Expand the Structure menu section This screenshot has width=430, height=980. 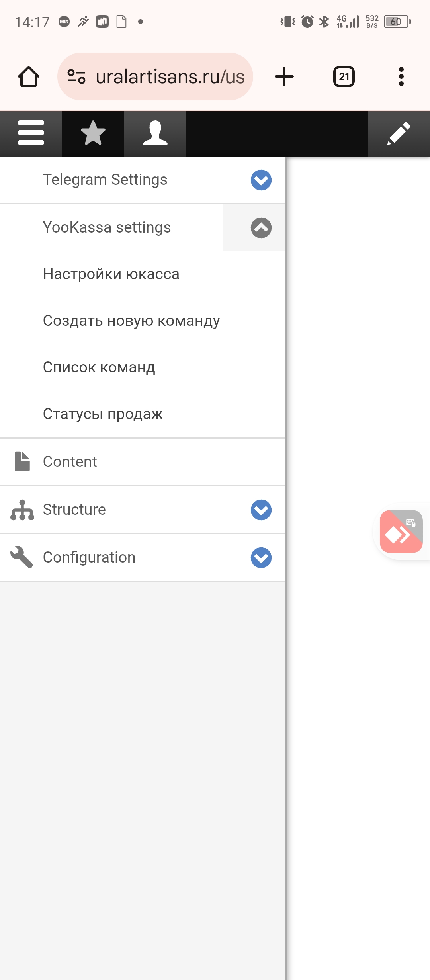point(261,510)
